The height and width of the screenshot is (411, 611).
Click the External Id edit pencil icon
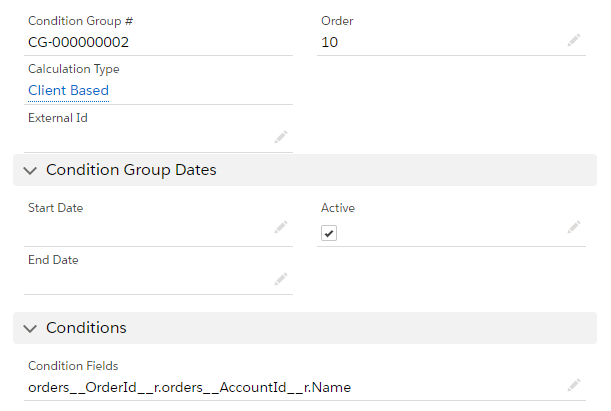coord(281,137)
